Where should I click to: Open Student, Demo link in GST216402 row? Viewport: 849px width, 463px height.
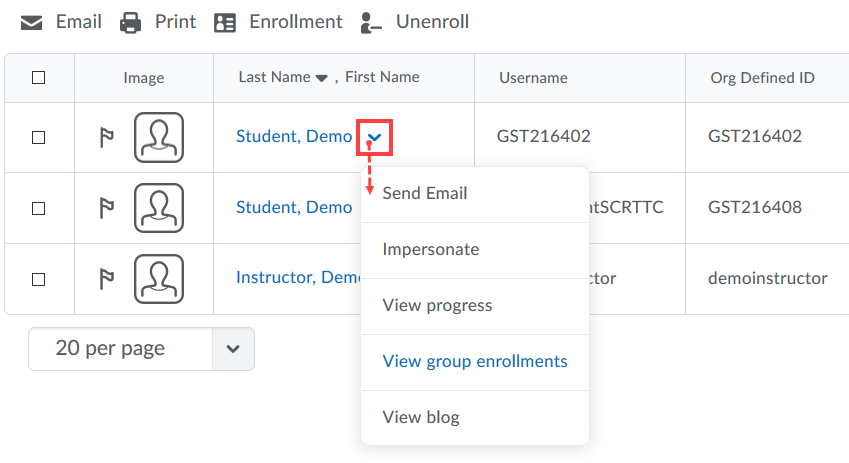point(294,136)
